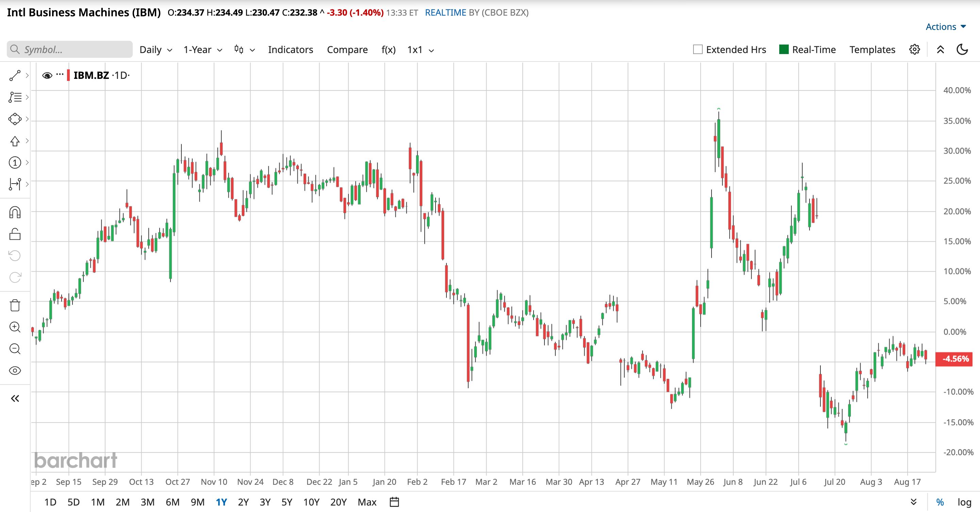The width and height of the screenshot is (980, 512).
Task: Select the 1D time range
Action: click(50, 502)
